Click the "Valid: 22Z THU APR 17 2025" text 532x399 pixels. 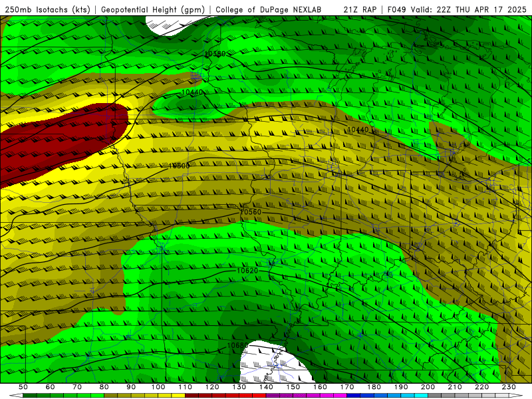click(x=469, y=9)
